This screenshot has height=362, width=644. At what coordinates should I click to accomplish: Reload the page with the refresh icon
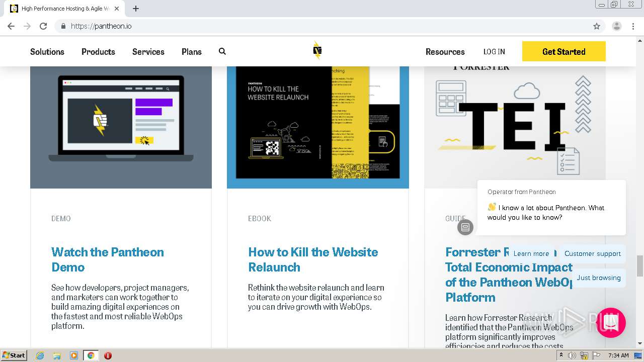coord(43,26)
